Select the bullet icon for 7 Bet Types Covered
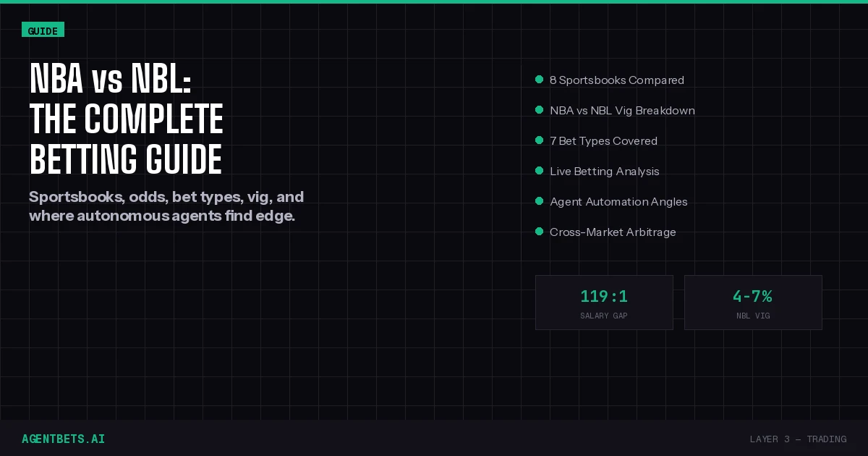 point(539,140)
